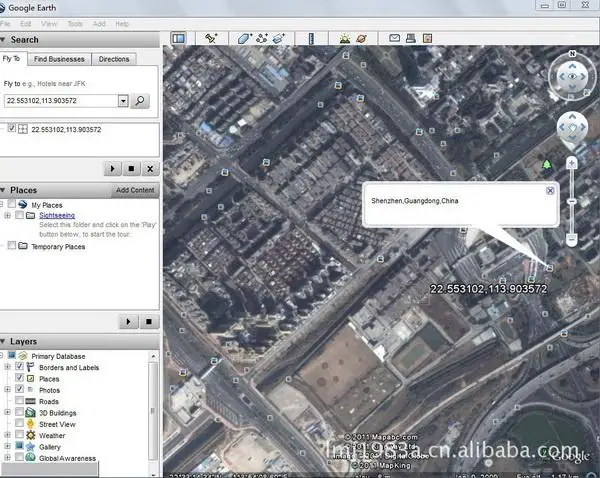Open the Fly To history dropdown arrow
600x478 pixels.
point(123,101)
